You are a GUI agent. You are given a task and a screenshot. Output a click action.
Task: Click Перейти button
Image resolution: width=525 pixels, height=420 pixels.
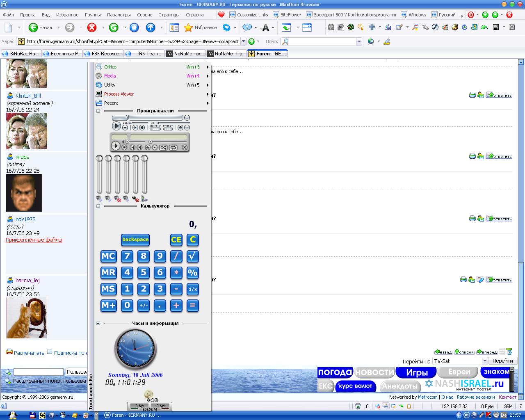pos(503,361)
